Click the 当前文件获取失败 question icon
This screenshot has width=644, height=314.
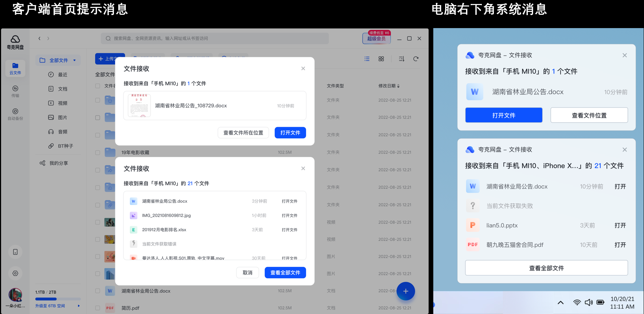pos(472,206)
